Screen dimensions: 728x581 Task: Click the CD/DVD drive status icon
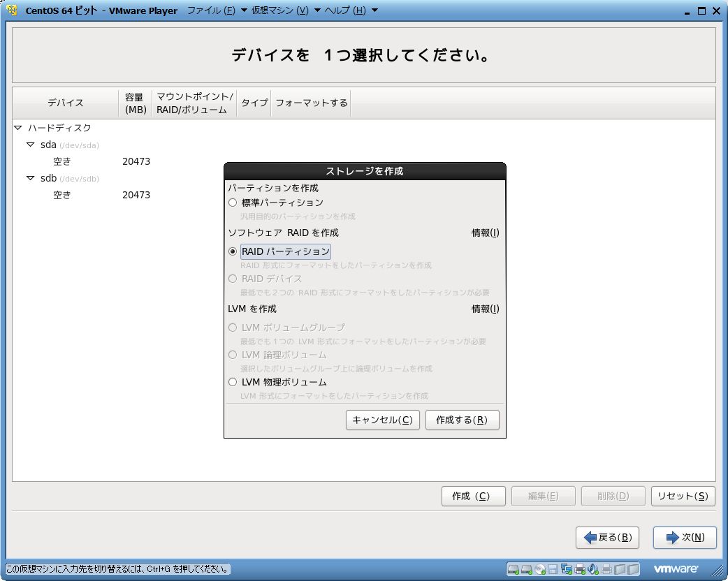click(x=540, y=569)
